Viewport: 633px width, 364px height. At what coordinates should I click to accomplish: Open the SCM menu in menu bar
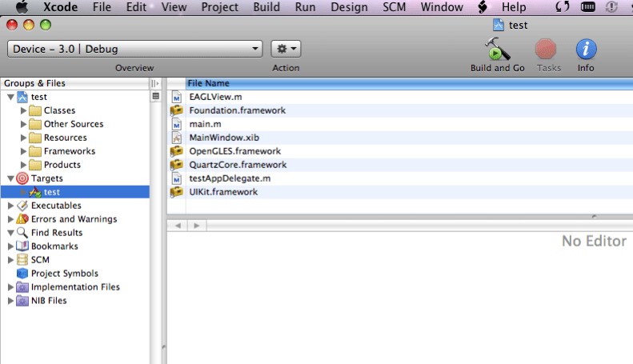(x=394, y=7)
